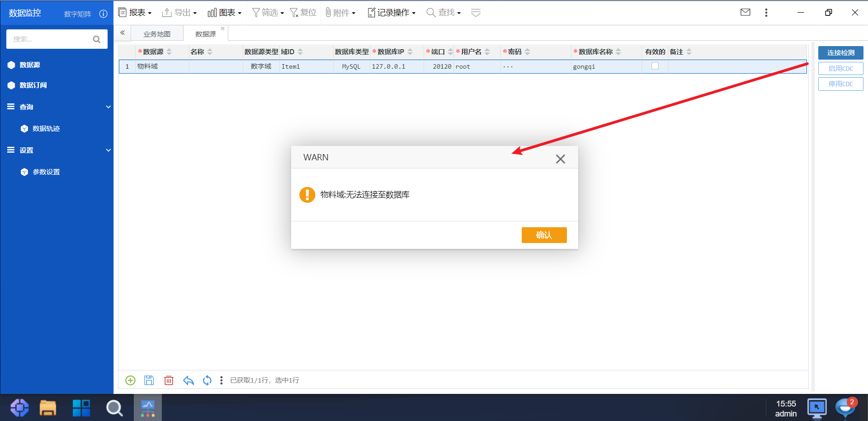The height and width of the screenshot is (421, 868).
Task: Select the gongqi database name cell
Action: coord(606,66)
